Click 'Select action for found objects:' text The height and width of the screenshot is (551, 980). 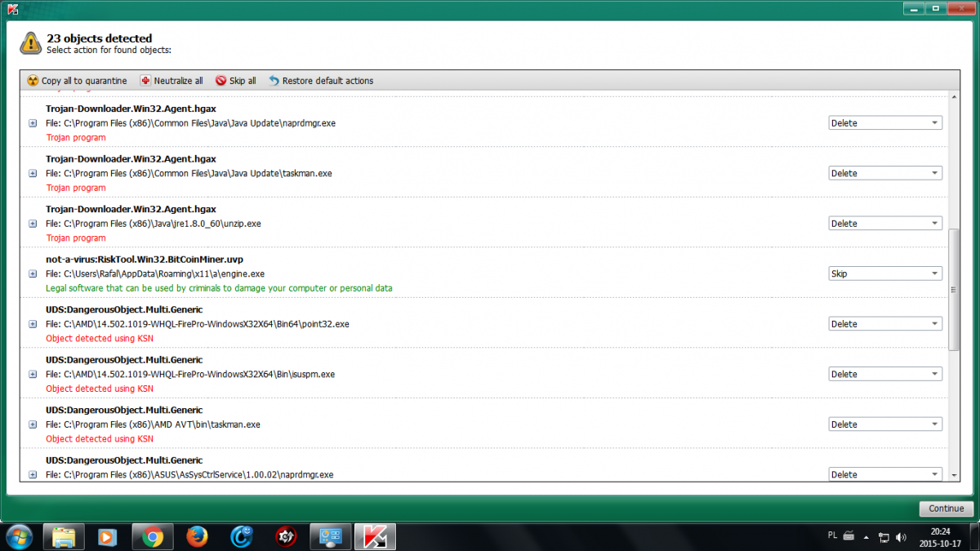pyautogui.click(x=109, y=50)
